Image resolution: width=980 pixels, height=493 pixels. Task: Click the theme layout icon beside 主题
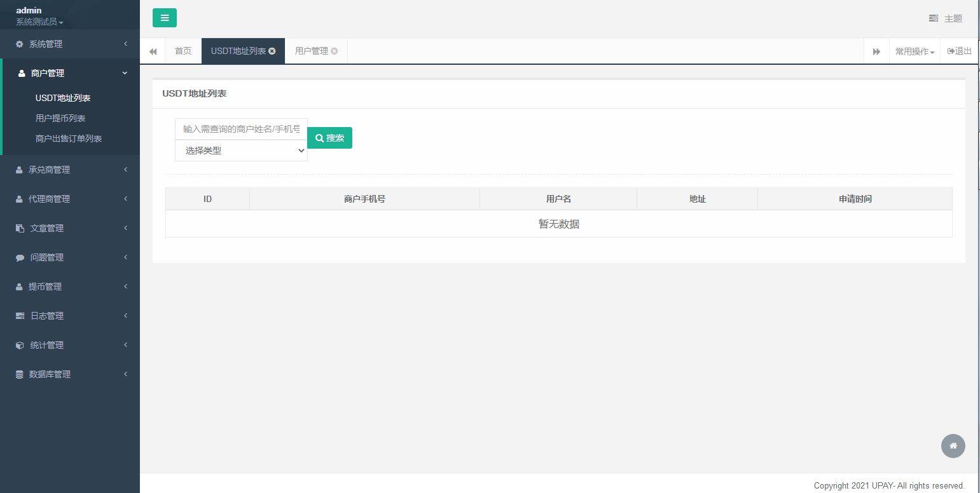click(934, 19)
